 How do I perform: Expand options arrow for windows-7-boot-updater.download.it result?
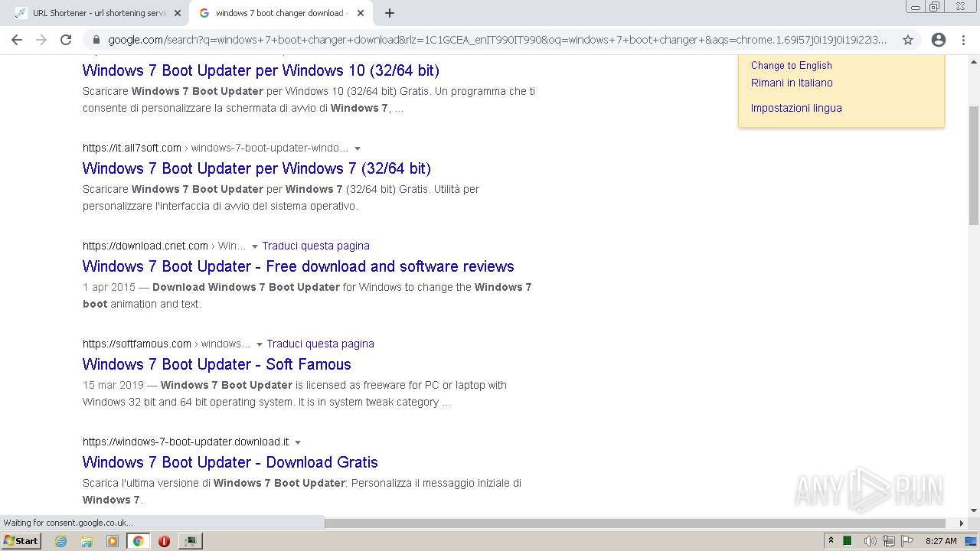click(298, 442)
